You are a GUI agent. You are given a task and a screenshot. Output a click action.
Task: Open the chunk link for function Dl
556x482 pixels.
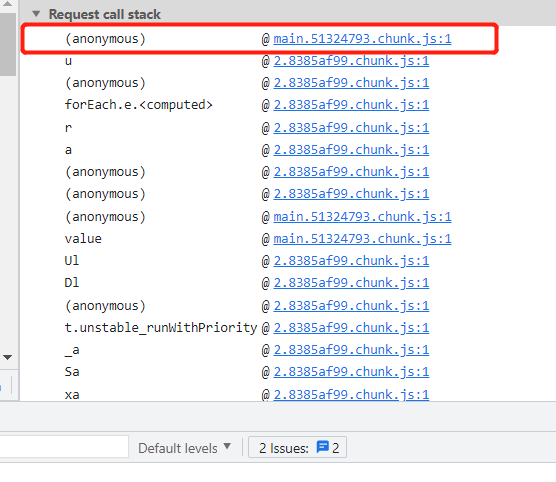pos(351,283)
